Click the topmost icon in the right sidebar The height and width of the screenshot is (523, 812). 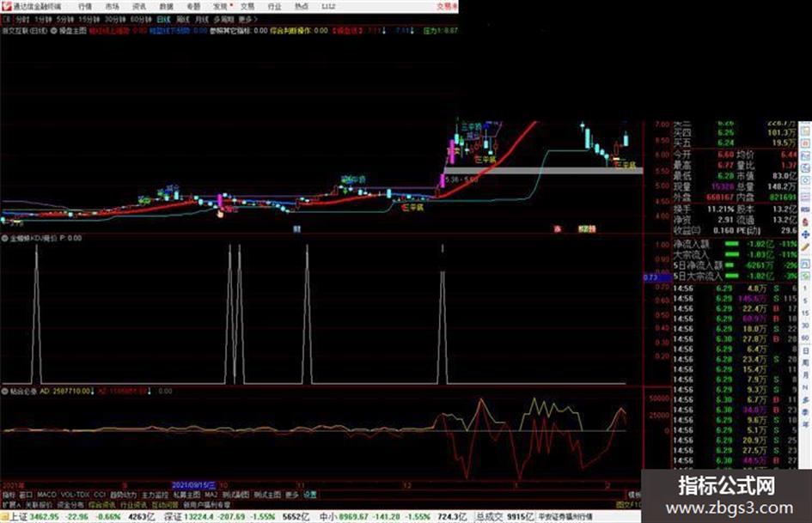(805, 130)
